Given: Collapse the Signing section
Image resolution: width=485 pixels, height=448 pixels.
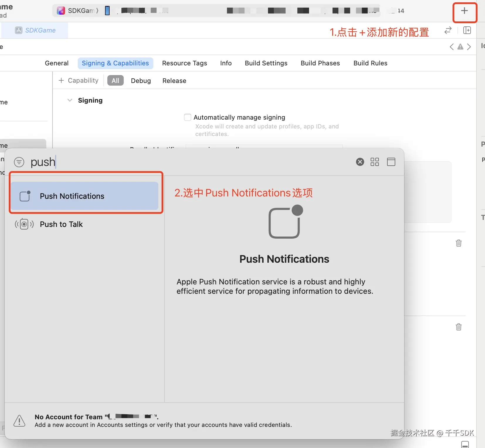Looking at the screenshot, I should pos(70,100).
